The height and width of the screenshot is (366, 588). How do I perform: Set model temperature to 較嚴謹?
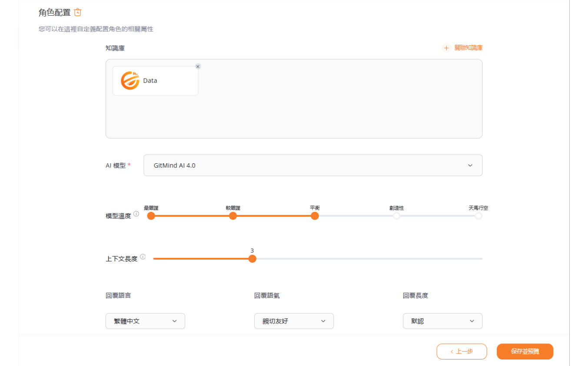click(233, 216)
